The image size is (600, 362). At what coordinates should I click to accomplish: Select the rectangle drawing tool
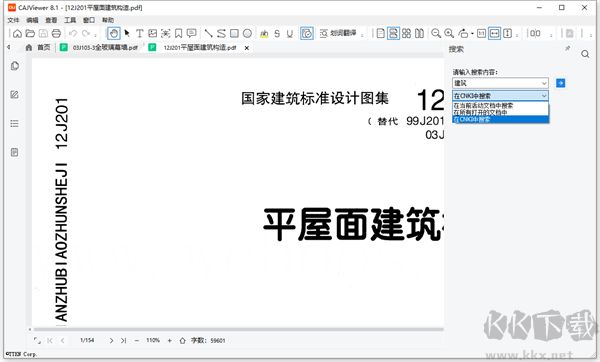click(x=234, y=34)
